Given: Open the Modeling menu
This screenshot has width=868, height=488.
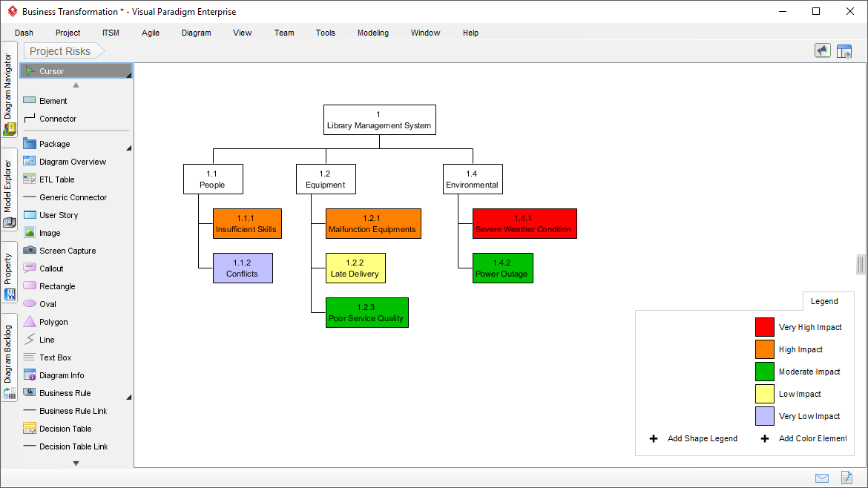Looking at the screenshot, I should pyautogui.click(x=372, y=33).
